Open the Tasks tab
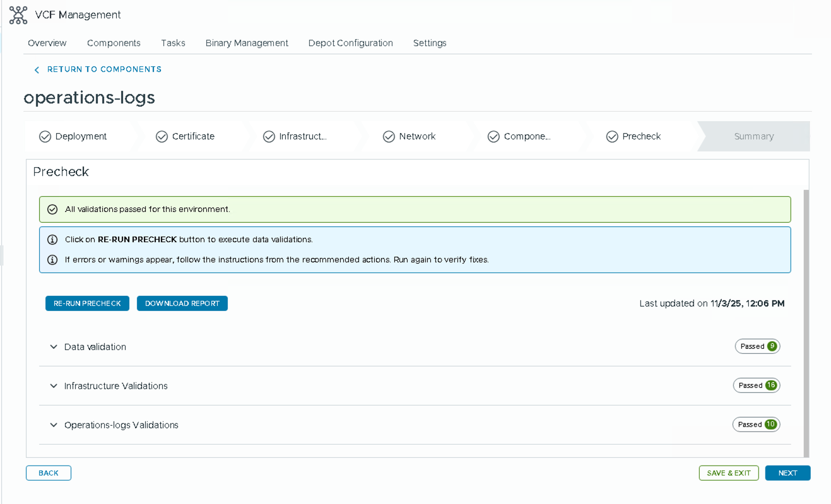The width and height of the screenshot is (831, 504). click(173, 43)
